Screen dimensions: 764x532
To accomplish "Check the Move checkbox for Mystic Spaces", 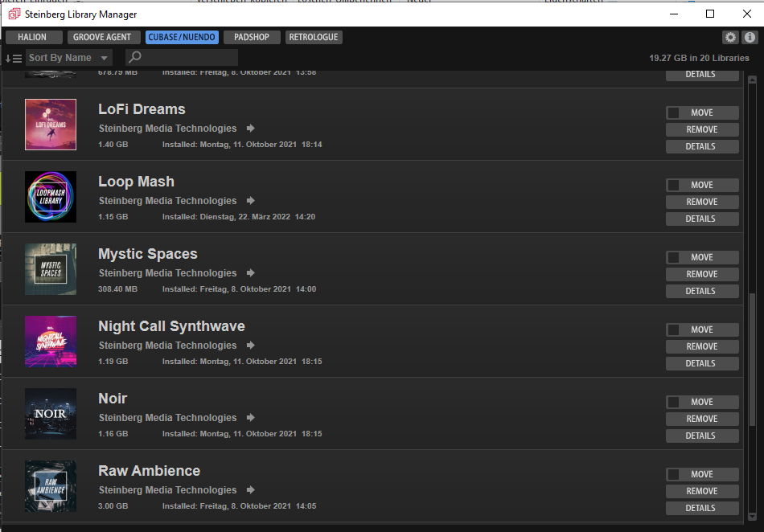I will tap(673, 257).
